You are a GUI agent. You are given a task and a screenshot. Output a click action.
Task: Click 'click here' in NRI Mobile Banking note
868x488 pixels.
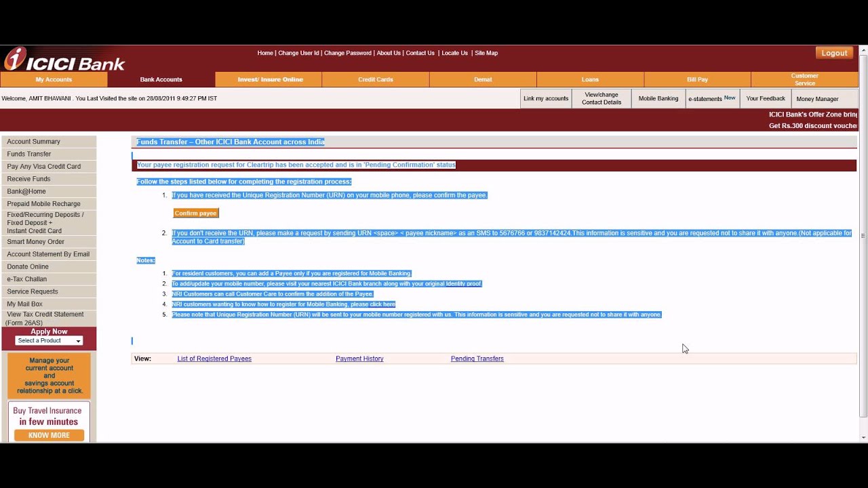[382, 304]
